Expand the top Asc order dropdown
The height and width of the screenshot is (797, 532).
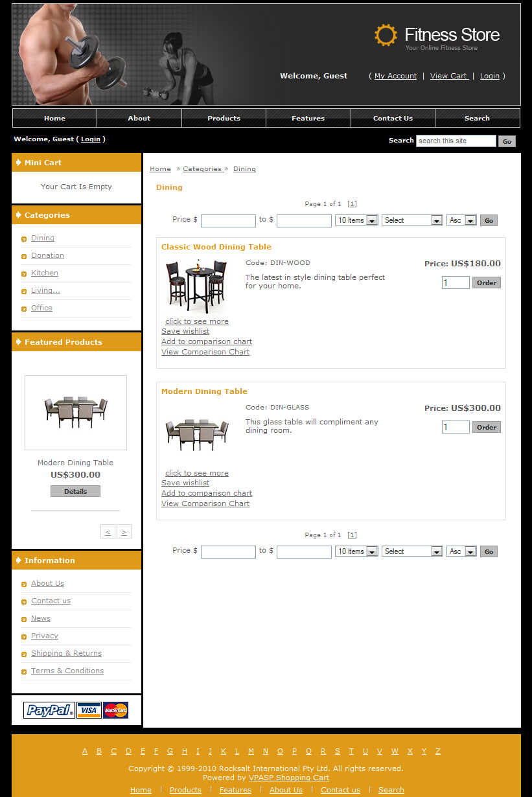[x=461, y=220]
